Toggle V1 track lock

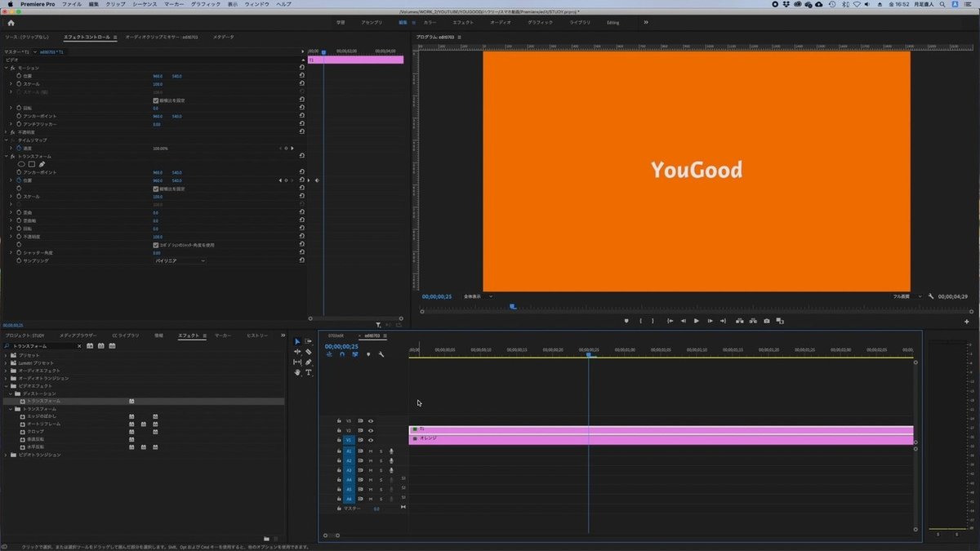tap(339, 440)
